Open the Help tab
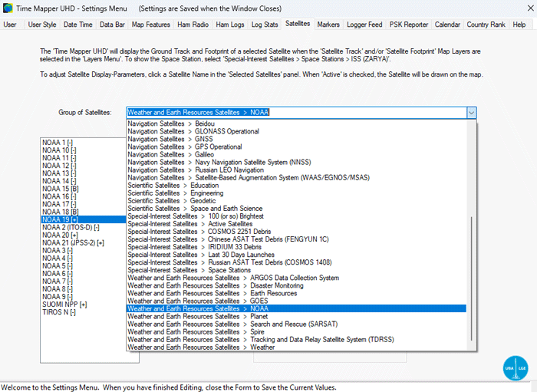This screenshot has width=537, height=392. (x=519, y=25)
